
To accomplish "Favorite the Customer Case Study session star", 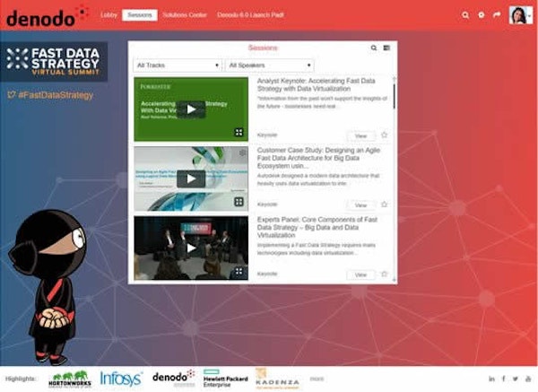I will click(x=385, y=205).
